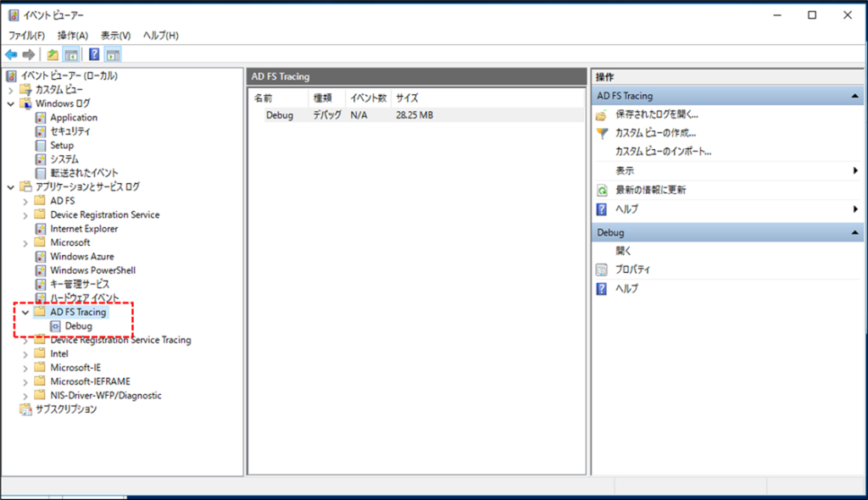Viewport: 868px width, 500px height.
Task: Click カスタム ビューの作成... action
Action: click(656, 133)
